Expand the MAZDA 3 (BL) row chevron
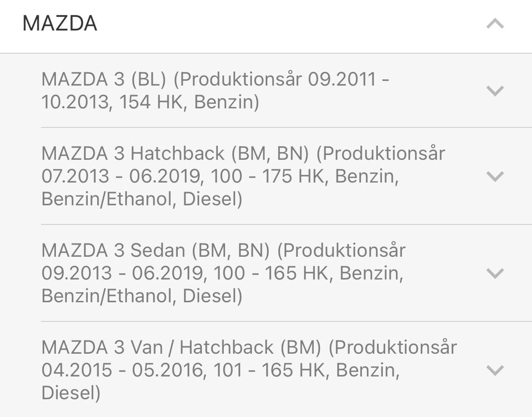 point(494,90)
